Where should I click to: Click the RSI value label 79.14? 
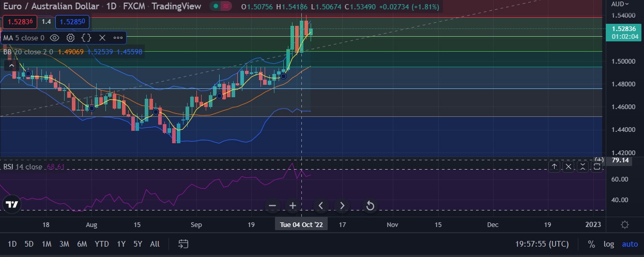[x=620, y=160]
